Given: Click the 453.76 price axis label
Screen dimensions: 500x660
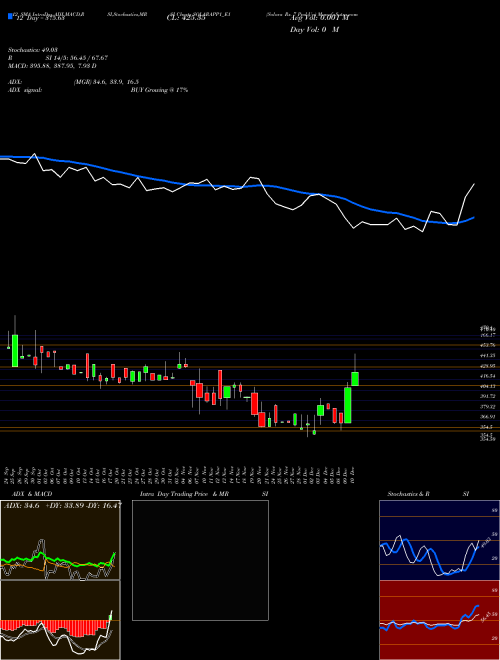Looking at the screenshot, I should 489,345.
